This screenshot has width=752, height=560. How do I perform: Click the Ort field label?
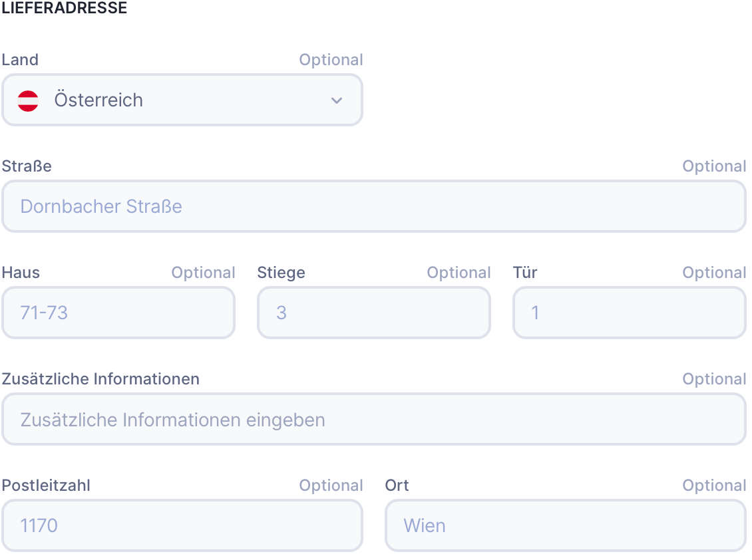click(397, 486)
